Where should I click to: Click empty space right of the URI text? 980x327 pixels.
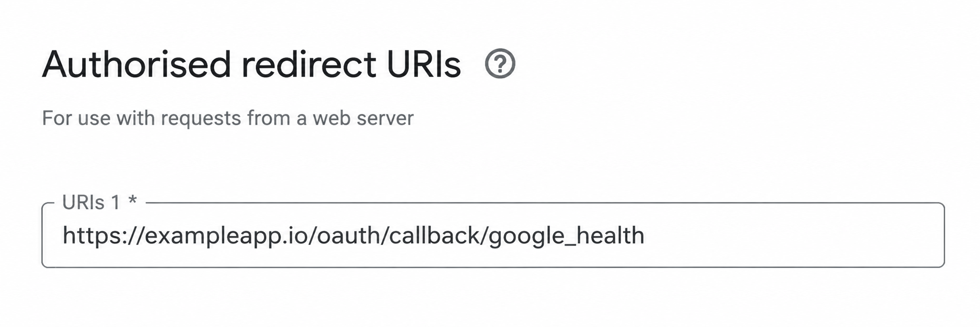(795, 235)
